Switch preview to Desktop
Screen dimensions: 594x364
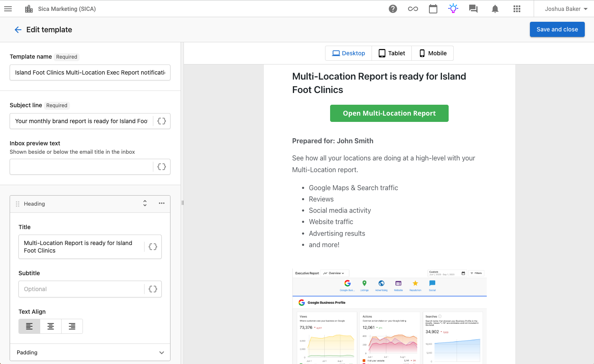click(x=349, y=53)
